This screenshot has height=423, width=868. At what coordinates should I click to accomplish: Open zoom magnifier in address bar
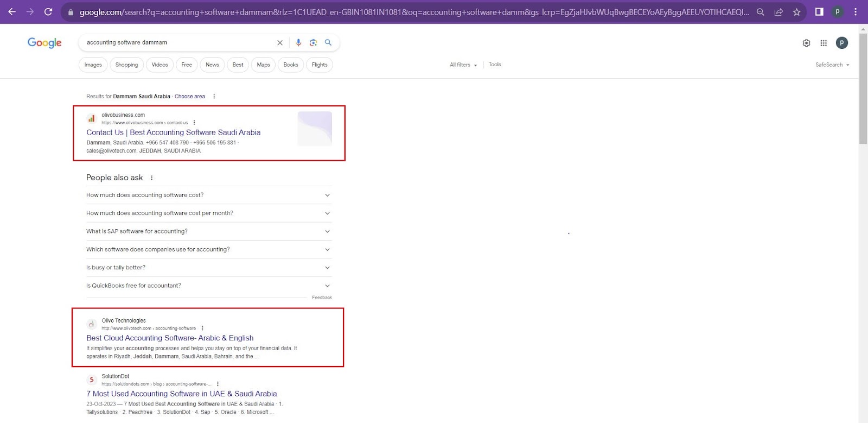[761, 12]
